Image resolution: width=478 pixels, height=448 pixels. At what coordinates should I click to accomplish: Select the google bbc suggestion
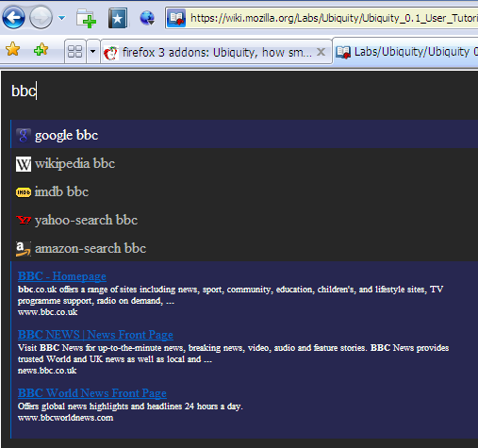pyautogui.click(x=244, y=134)
